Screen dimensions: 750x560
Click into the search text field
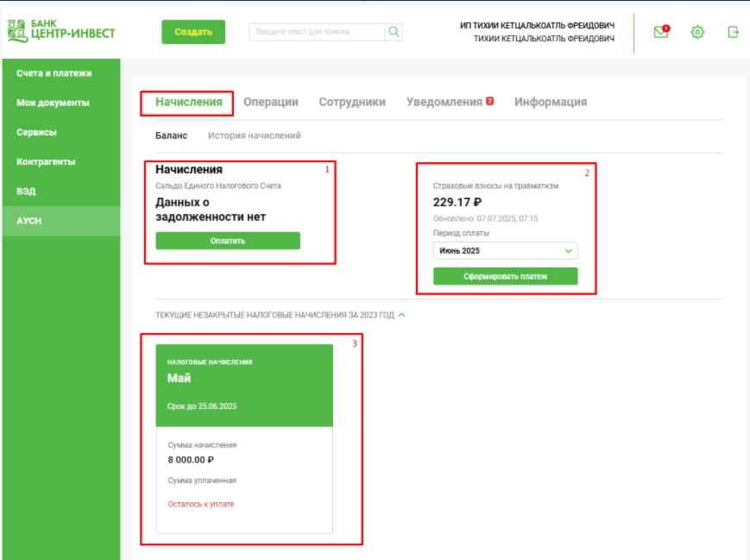[x=316, y=32]
